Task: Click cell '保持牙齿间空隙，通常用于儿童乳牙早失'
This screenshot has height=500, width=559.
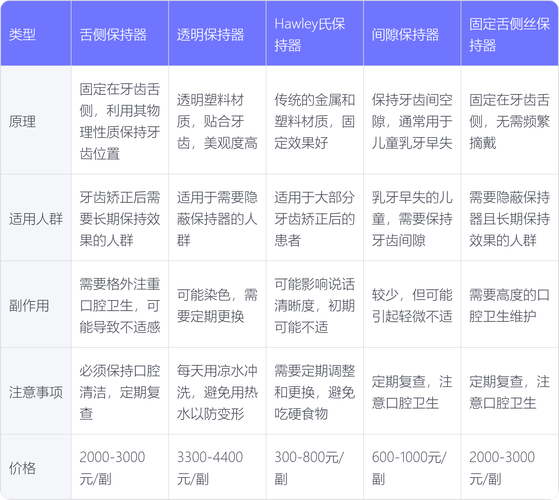Action: click(412, 120)
